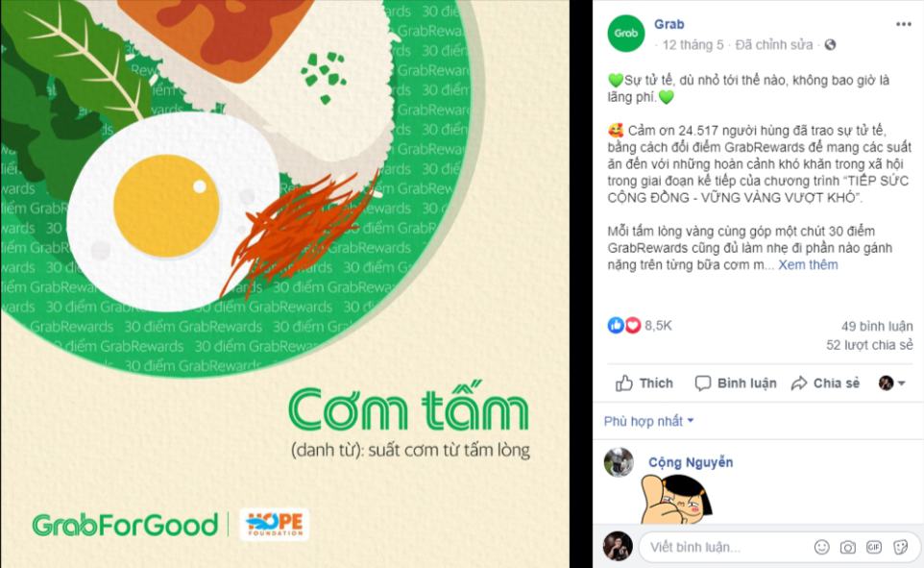This screenshot has width=924, height=568.
Task: Click the Cơm tấm post image
Action: coord(284,284)
